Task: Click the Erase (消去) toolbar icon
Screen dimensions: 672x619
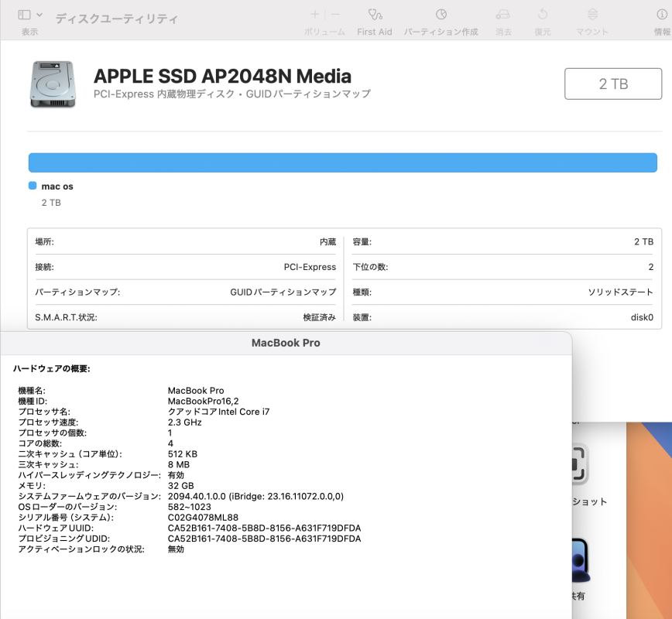Action: [x=503, y=15]
